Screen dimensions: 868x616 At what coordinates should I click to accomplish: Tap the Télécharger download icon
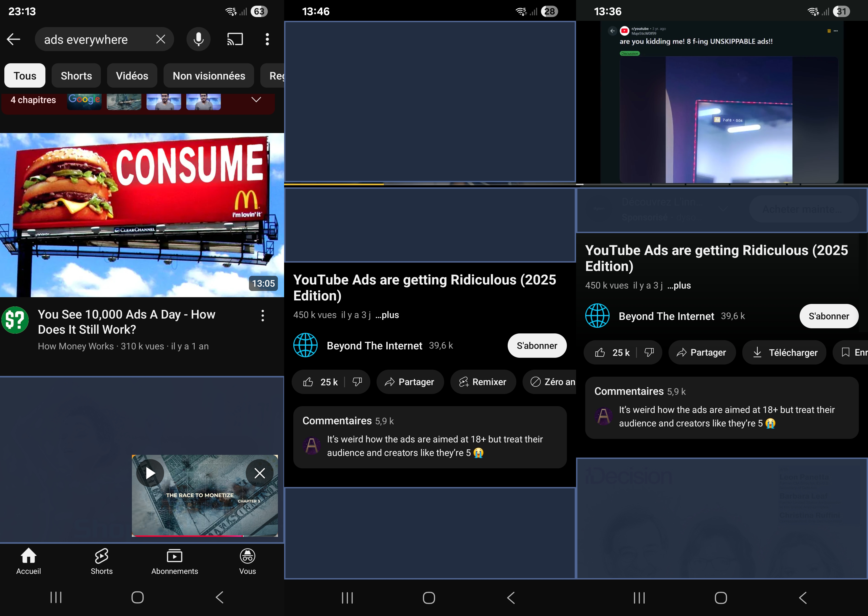pos(784,352)
